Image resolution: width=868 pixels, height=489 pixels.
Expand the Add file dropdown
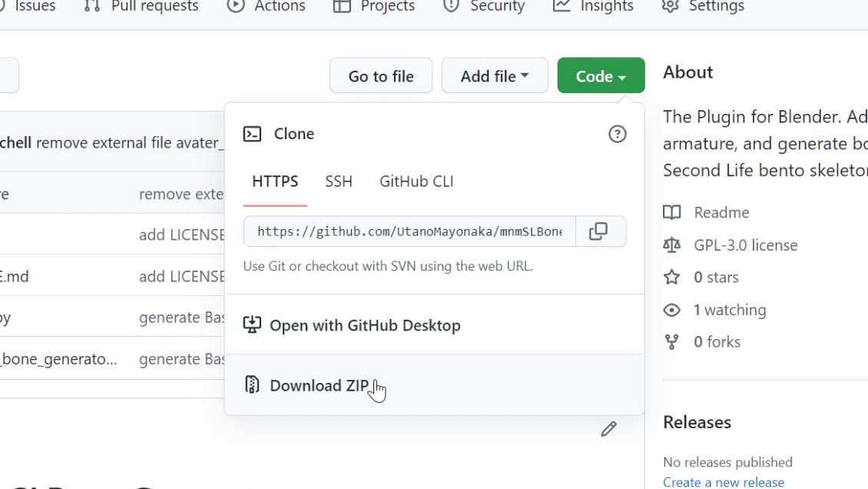click(x=495, y=76)
